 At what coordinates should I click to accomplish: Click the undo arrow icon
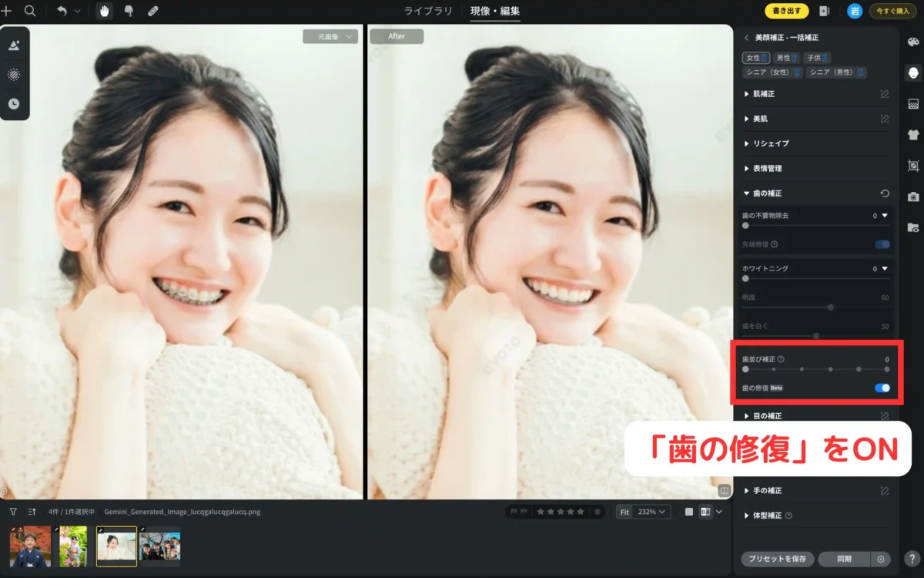[x=62, y=12]
